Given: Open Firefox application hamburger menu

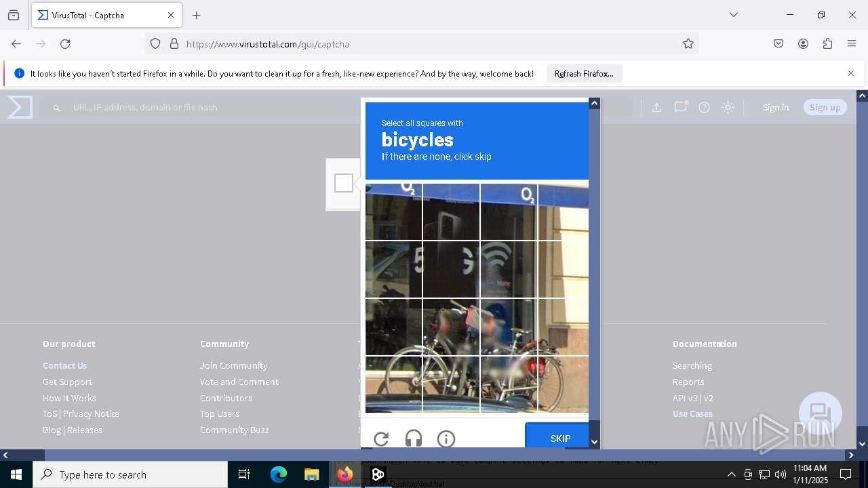Looking at the screenshot, I should click(x=852, y=44).
